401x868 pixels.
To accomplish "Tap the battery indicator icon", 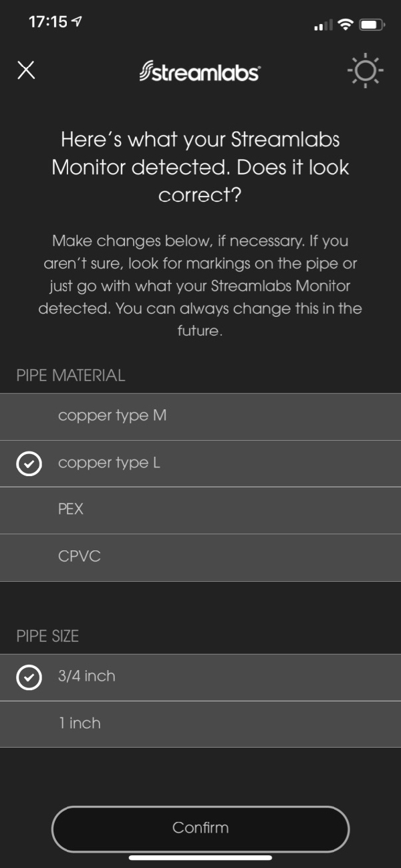I will pyautogui.click(x=370, y=25).
